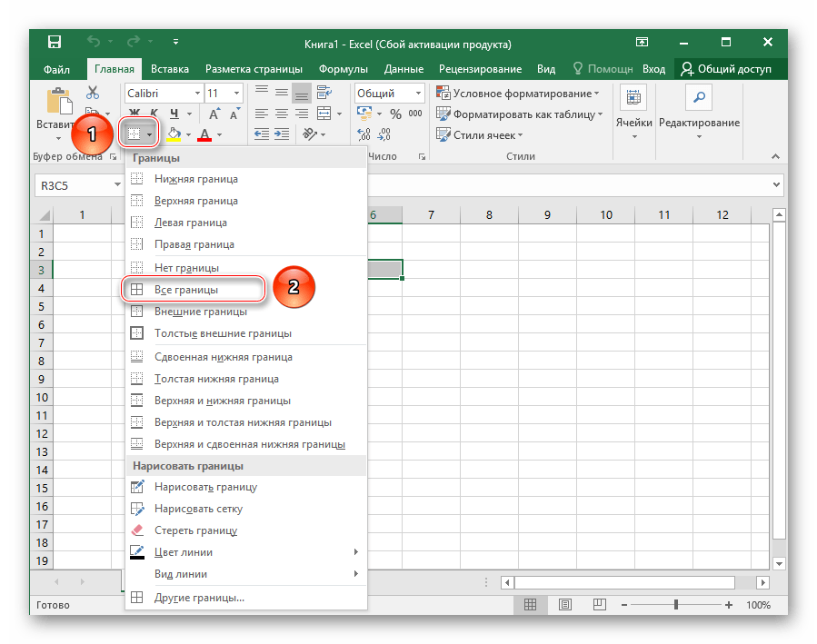Switch to Page Break Preview in status bar
The image size is (817, 644).
point(599,604)
